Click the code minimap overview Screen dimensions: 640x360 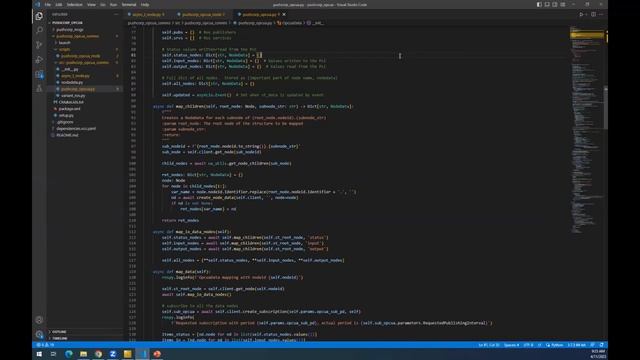point(586,131)
